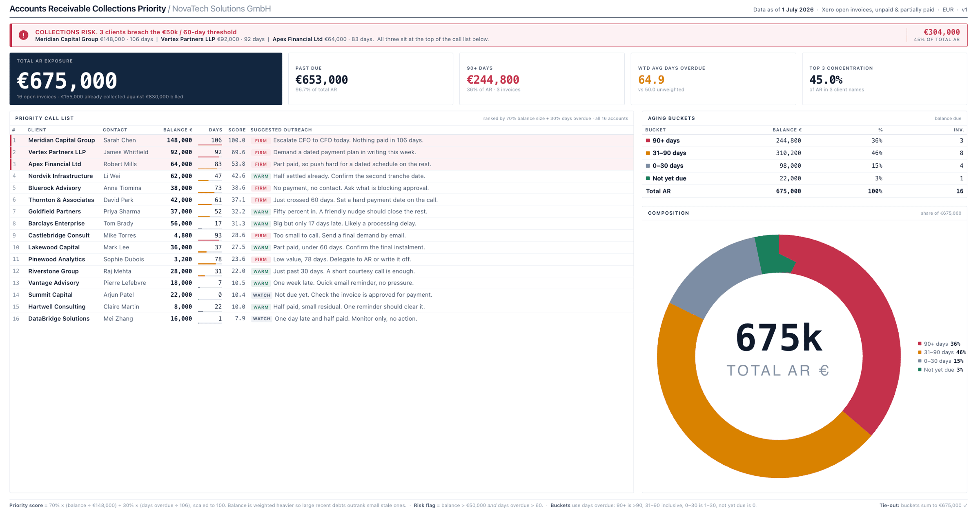
Task: Click the orange 31–90 days swatch in the donut legend
Action: pyautogui.click(x=920, y=353)
